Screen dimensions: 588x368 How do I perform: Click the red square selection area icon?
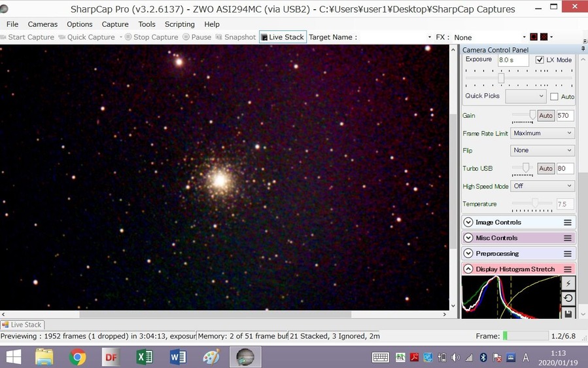tap(534, 37)
